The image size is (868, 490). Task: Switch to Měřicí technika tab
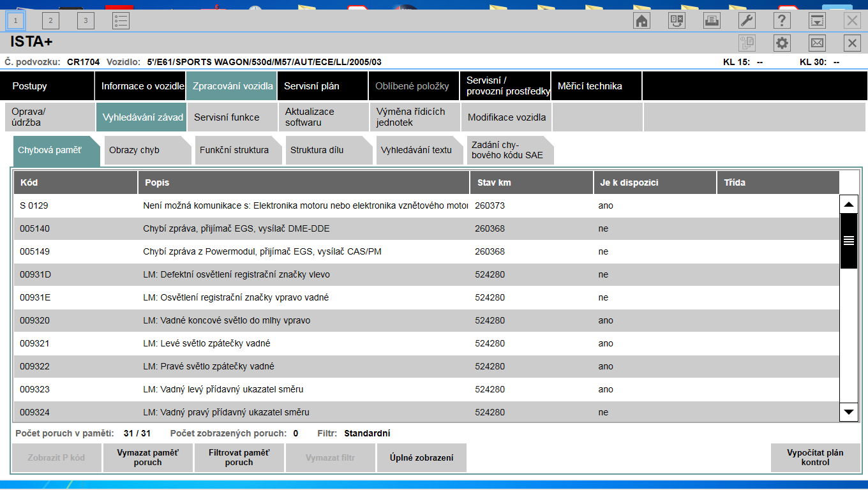[x=596, y=86]
